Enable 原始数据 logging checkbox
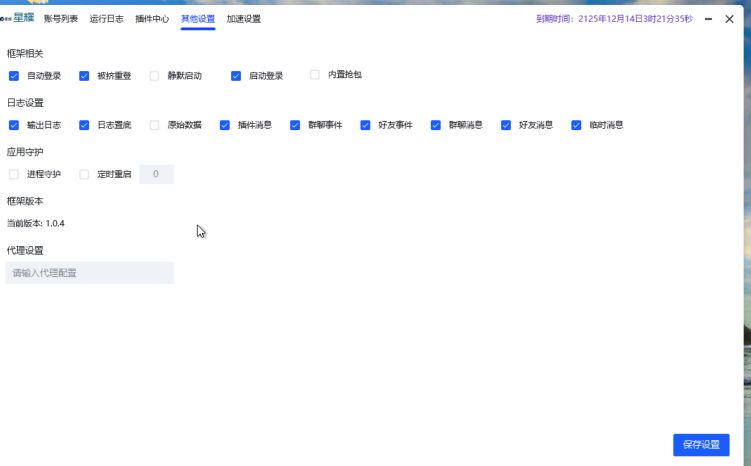This screenshot has width=751, height=466. click(x=154, y=126)
